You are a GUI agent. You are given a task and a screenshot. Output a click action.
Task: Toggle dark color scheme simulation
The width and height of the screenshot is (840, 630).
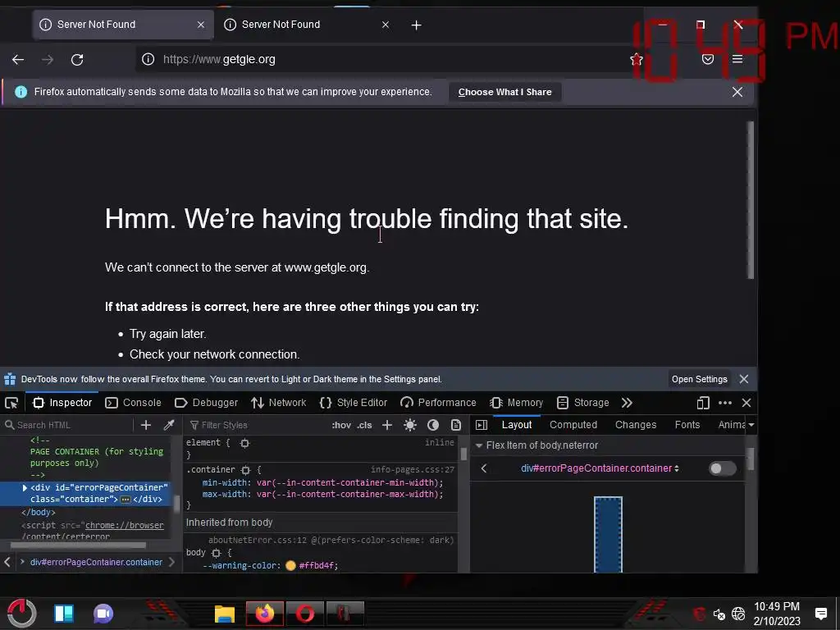(x=433, y=426)
